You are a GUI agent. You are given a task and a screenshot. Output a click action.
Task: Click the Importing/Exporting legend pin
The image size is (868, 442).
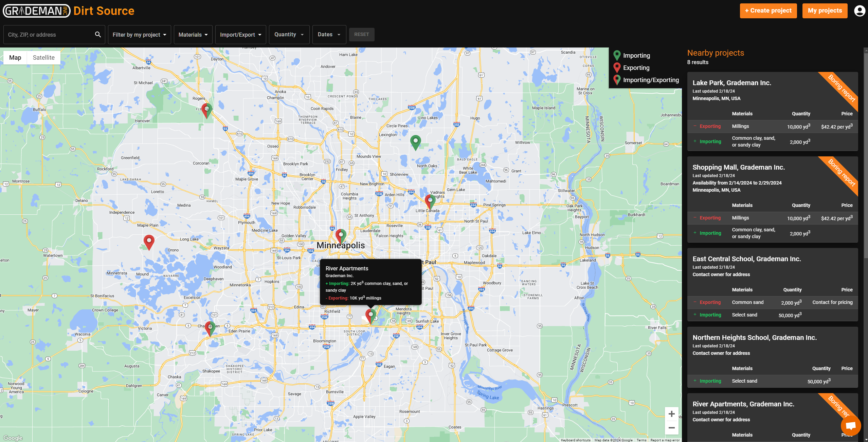point(617,80)
